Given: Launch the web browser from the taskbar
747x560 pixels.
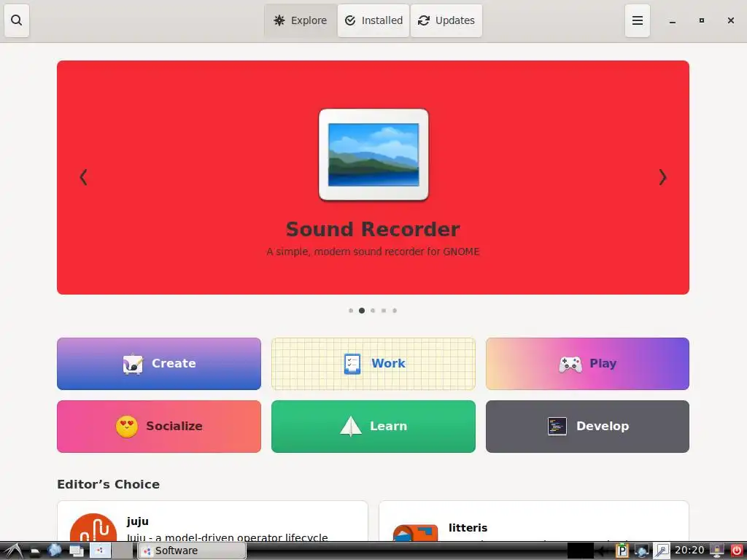Looking at the screenshot, I should [55, 551].
